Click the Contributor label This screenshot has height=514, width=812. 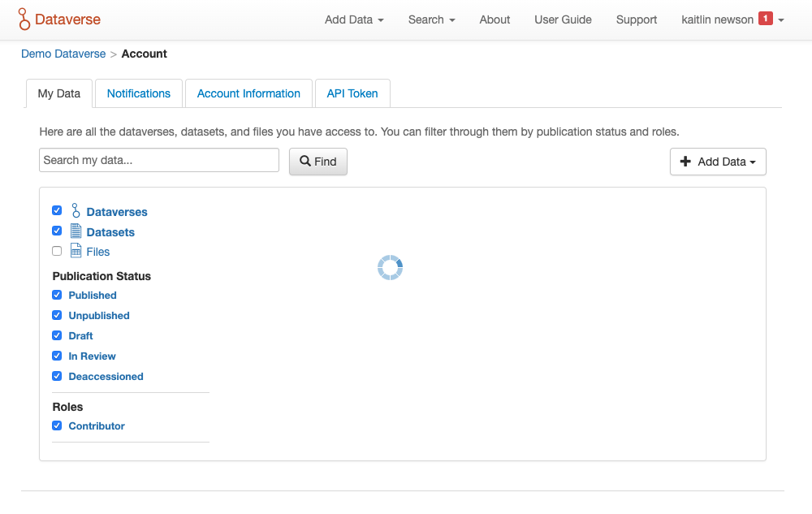pos(97,425)
